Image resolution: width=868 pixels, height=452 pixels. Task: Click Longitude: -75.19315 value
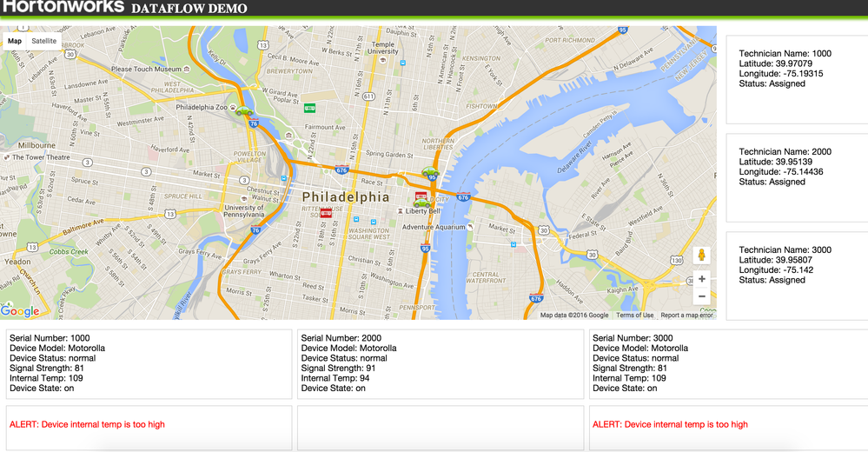[x=780, y=74]
